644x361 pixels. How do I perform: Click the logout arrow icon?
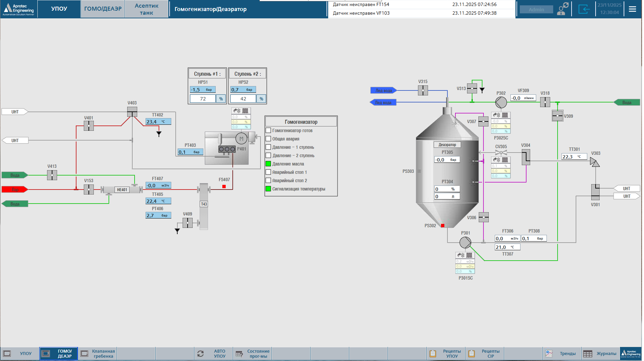[584, 9]
